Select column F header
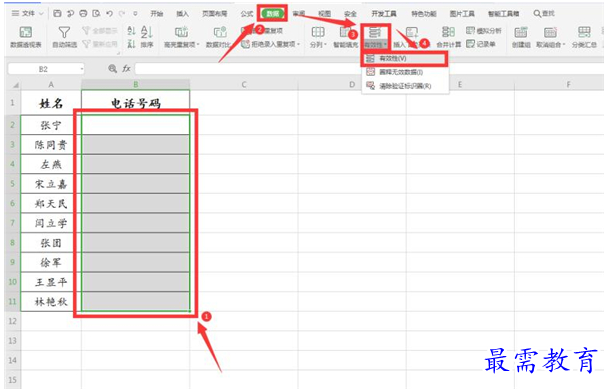 (569, 85)
